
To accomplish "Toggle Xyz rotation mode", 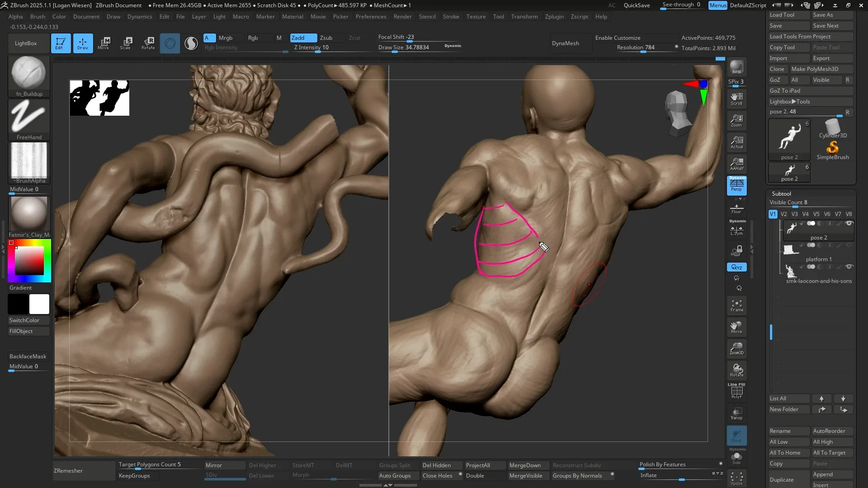I will point(736,267).
